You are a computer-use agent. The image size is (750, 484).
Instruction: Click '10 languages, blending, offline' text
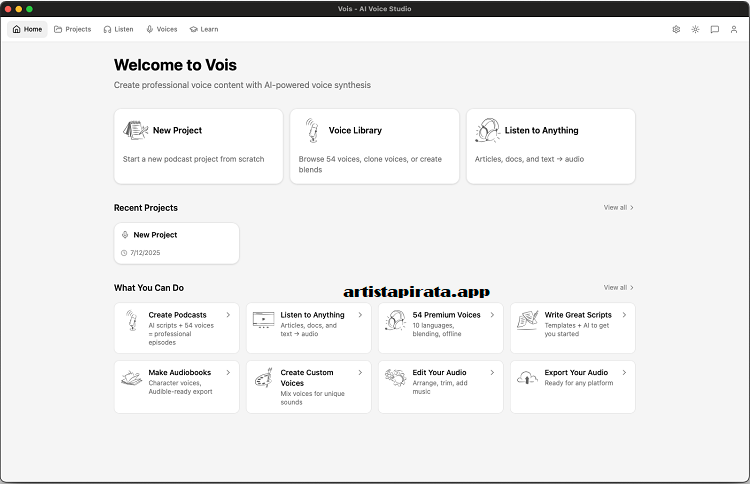click(437, 330)
